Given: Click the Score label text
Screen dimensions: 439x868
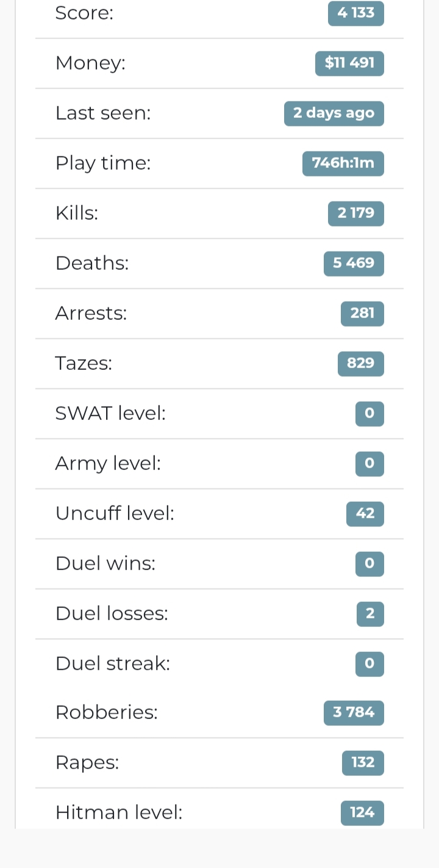Looking at the screenshot, I should [x=85, y=13].
